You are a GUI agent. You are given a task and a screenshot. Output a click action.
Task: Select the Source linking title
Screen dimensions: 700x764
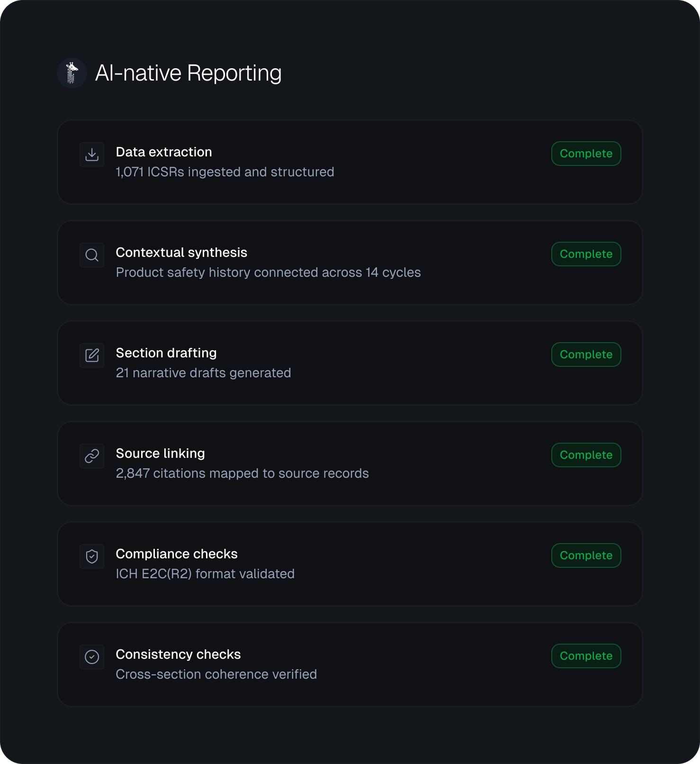[x=161, y=454]
